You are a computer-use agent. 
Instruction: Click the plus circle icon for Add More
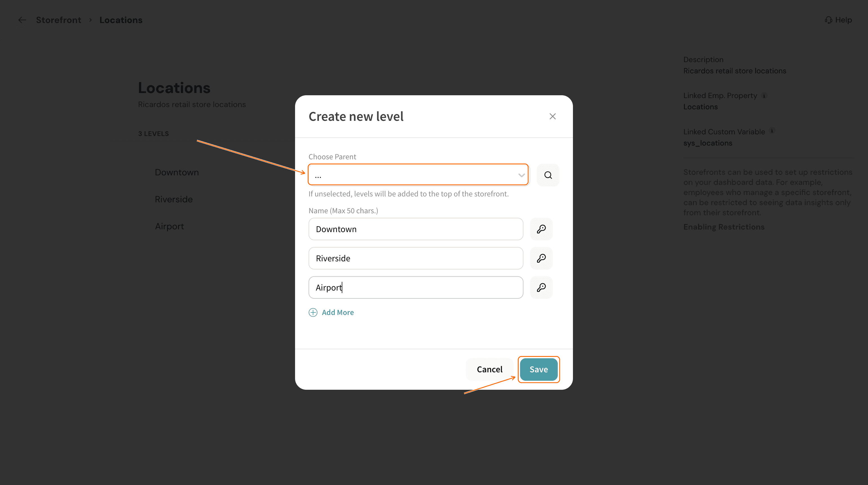tap(313, 312)
